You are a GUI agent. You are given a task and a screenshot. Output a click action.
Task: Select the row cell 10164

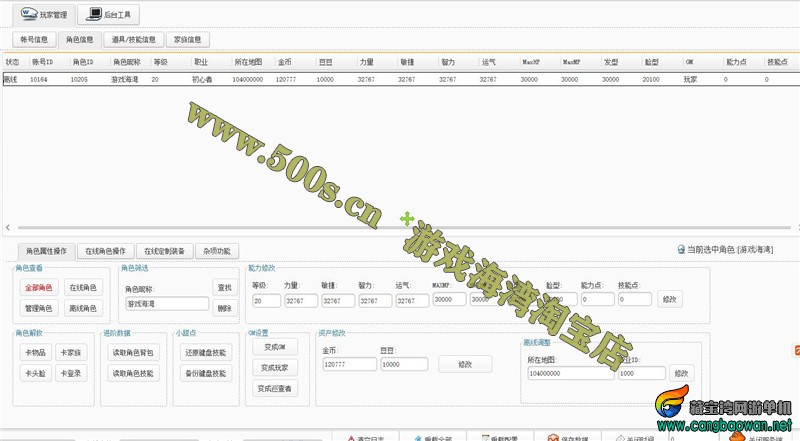(x=38, y=80)
